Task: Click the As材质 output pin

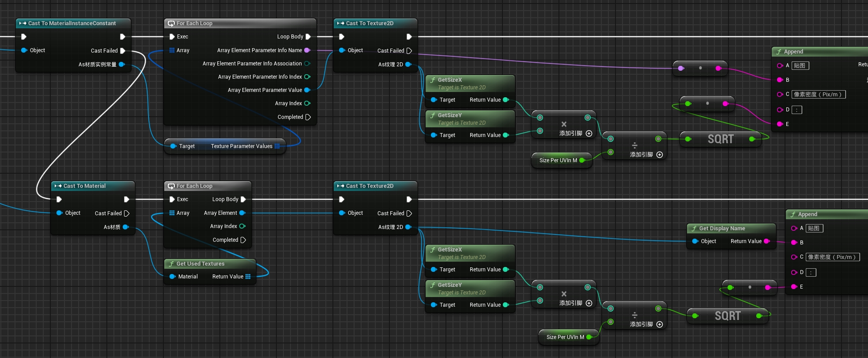Action: (x=125, y=227)
